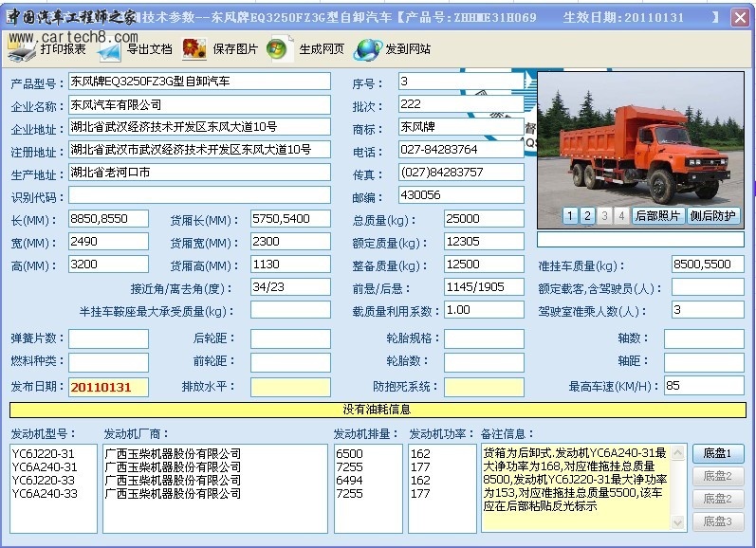Click the 生产地址 production address field
Viewport: 756px width, 548px height.
[x=199, y=172]
